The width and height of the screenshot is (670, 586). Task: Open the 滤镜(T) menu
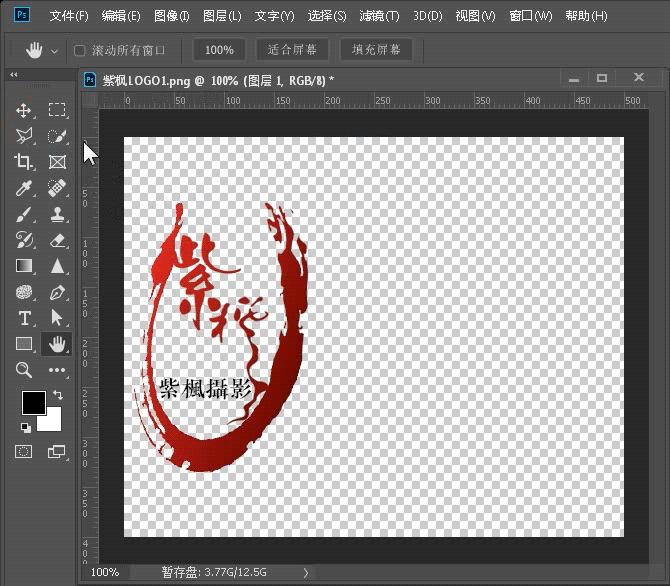point(379,16)
